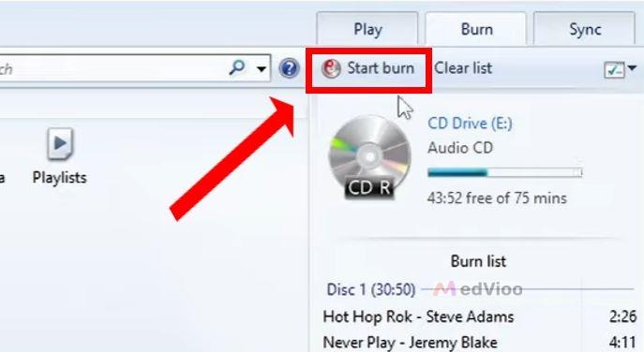Screen dimensions: 644x352
Task: Click the Start burn button
Action: point(368,68)
